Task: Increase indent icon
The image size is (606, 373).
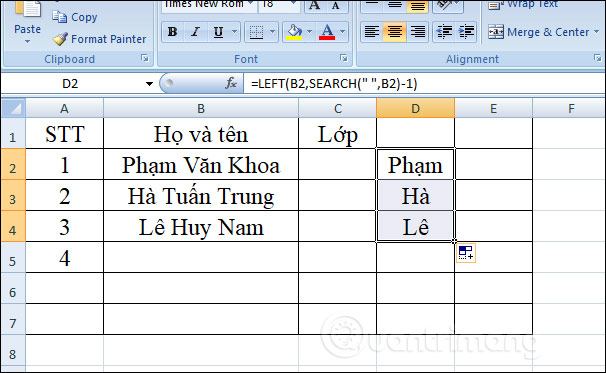Action: pos(466,32)
